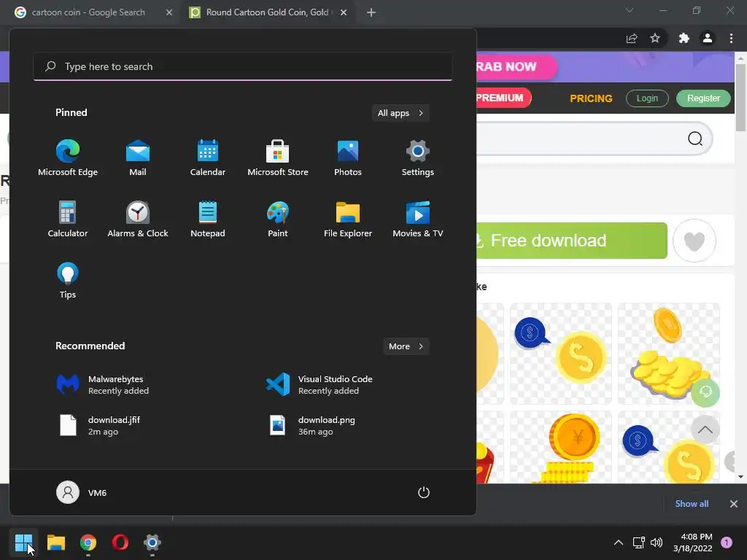This screenshot has width=747, height=560.
Task: Open the Calendar app
Action: tap(208, 158)
